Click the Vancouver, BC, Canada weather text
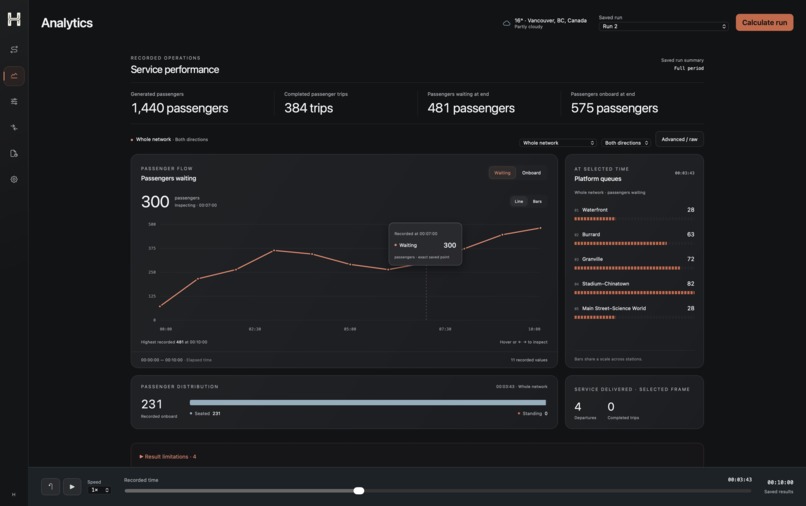Image resolution: width=806 pixels, height=506 pixels. 551,21
